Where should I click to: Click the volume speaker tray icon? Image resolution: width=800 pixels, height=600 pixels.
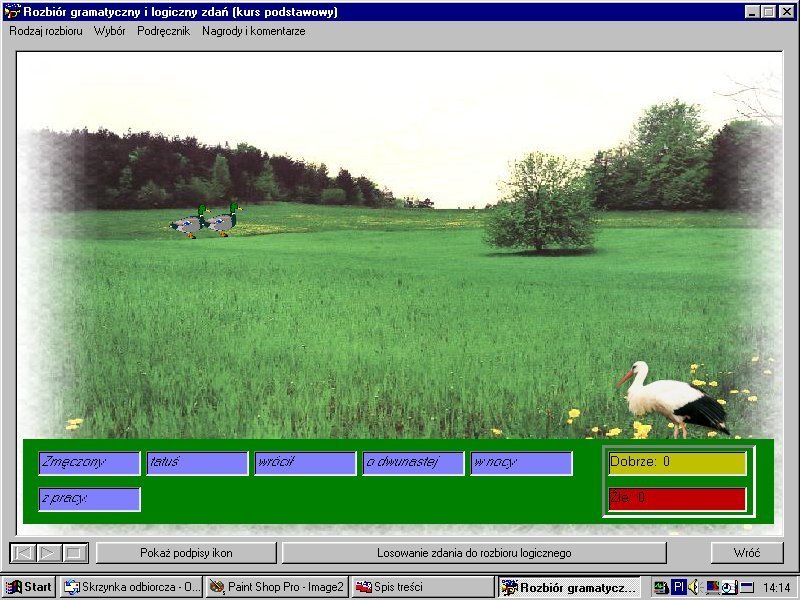coord(694,587)
